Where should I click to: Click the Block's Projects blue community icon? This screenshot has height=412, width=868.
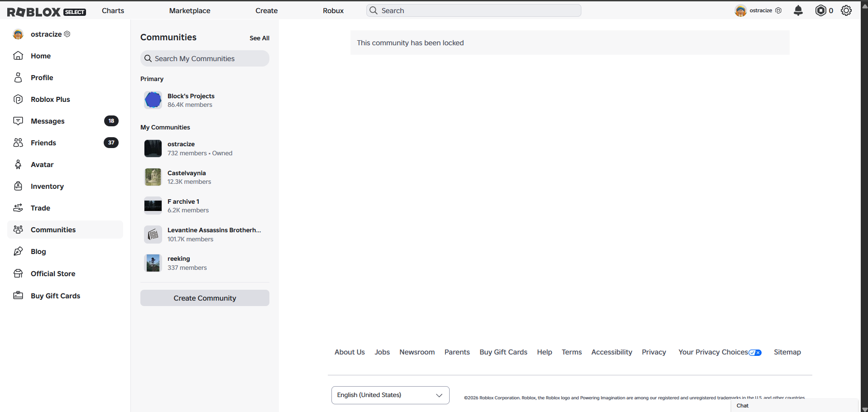153,100
